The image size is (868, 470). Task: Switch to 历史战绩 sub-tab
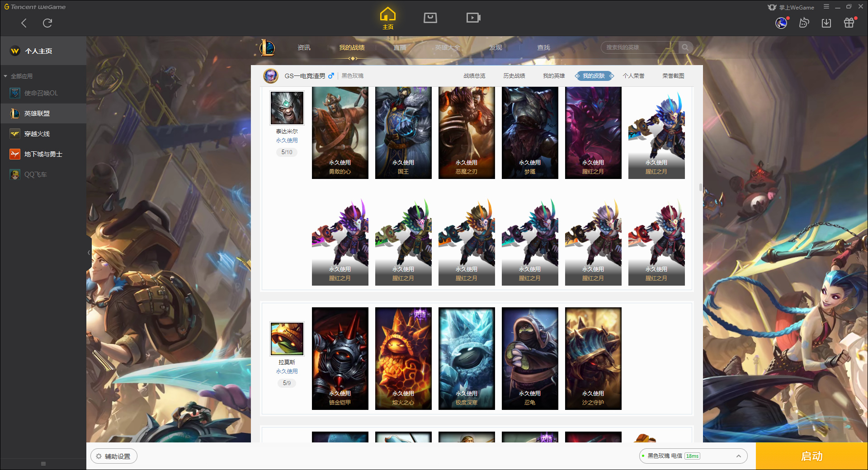514,76
